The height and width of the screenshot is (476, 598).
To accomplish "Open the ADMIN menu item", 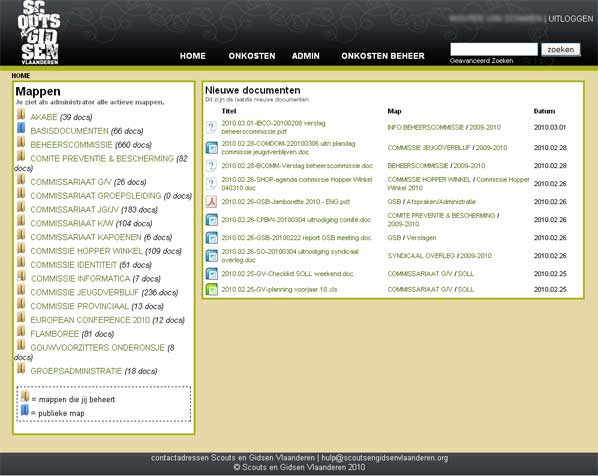I will point(305,56).
